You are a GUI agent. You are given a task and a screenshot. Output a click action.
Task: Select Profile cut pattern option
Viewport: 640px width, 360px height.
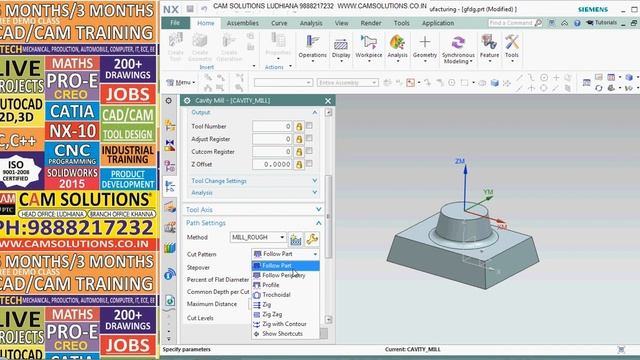pyautogui.click(x=285, y=285)
